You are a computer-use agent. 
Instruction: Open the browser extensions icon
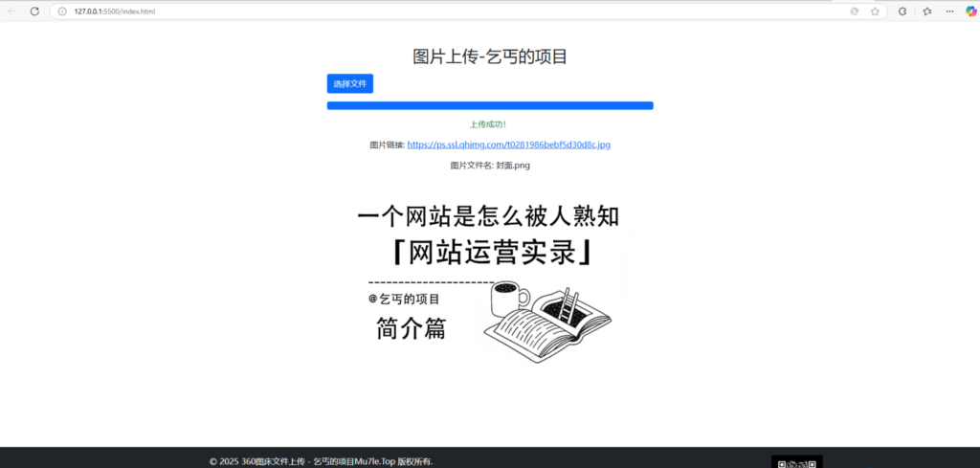(x=902, y=11)
